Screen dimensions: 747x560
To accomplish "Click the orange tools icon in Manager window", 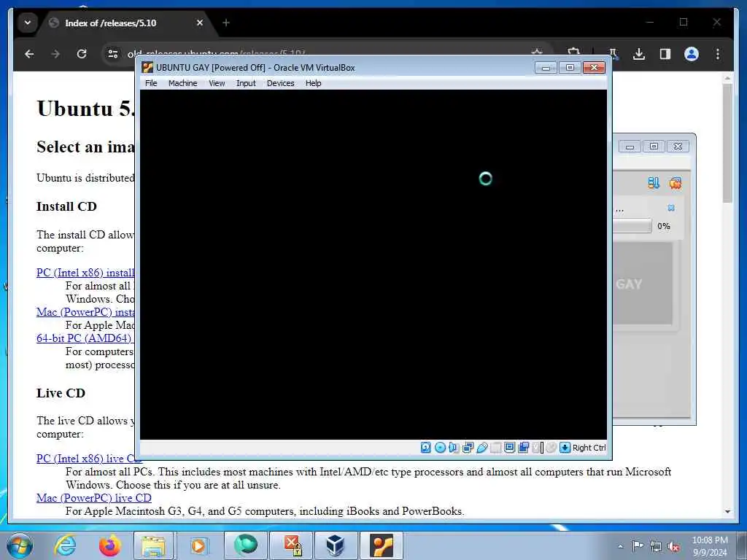I will 675,183.
